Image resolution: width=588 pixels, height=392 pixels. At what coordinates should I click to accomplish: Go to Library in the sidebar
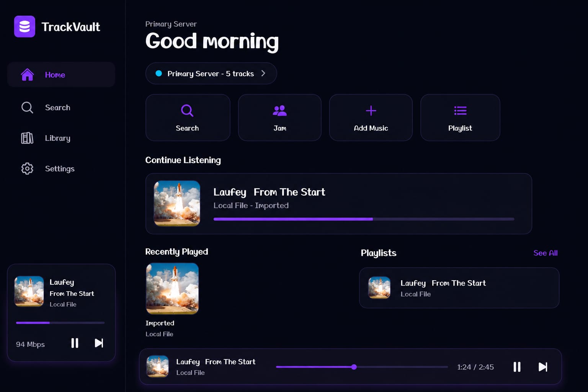click(61, 138)
